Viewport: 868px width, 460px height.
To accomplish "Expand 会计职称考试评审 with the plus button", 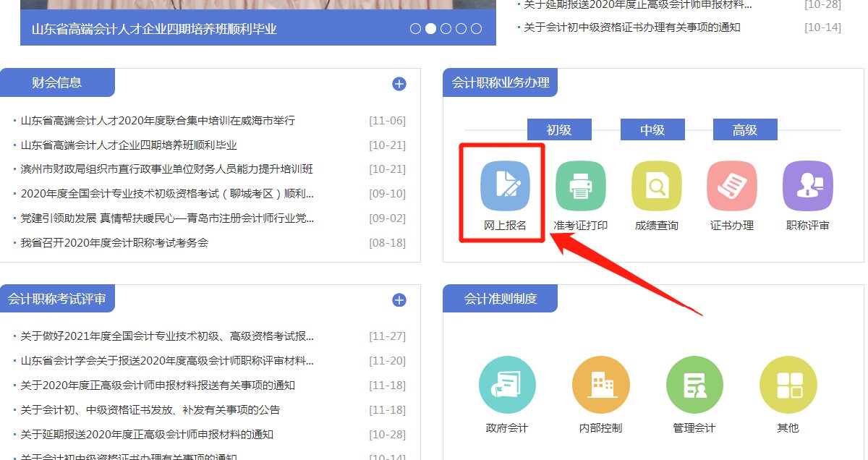I will point(399,300).
